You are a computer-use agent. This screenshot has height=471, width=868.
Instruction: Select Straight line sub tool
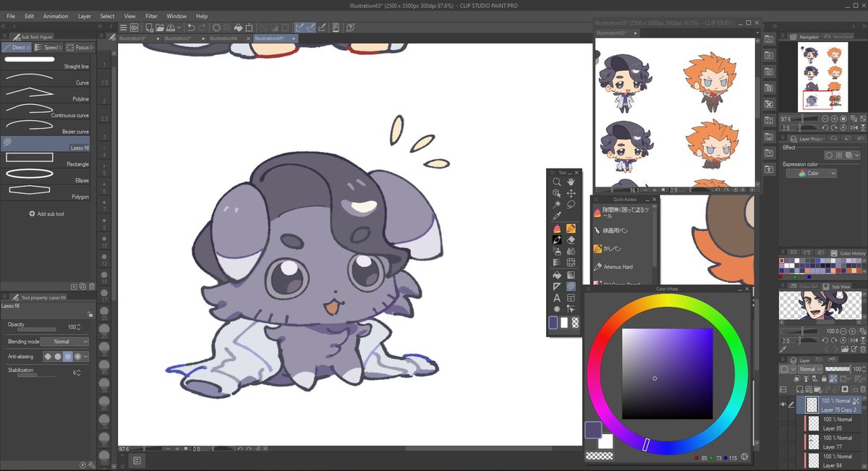click(46, 62)
